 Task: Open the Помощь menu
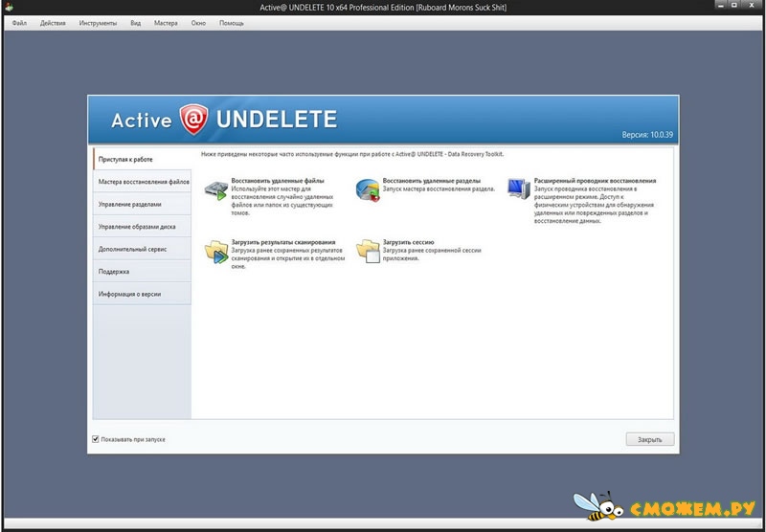(232, 23)
